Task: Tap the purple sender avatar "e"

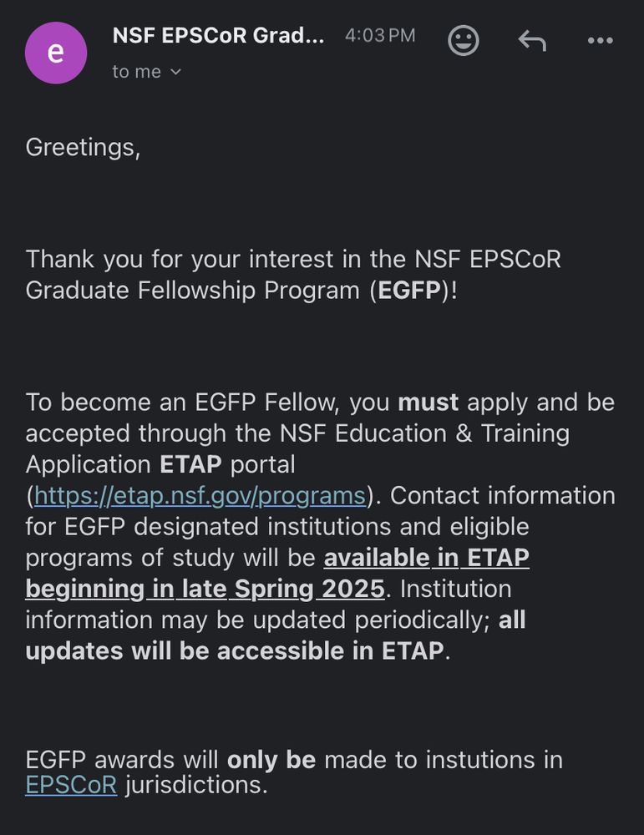Action: (x=56, y=53)
